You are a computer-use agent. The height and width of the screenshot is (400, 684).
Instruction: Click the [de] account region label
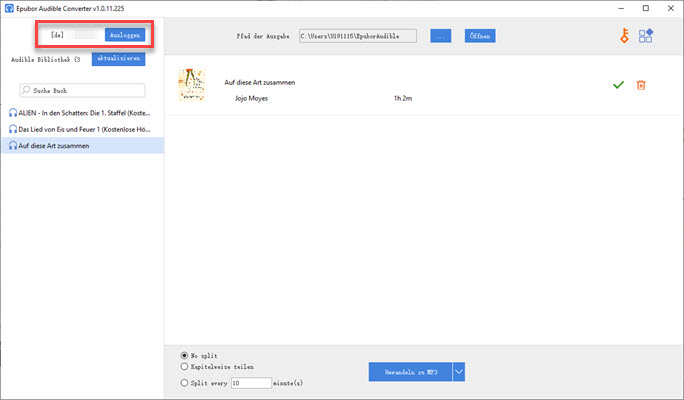click(x=57, y=35)
